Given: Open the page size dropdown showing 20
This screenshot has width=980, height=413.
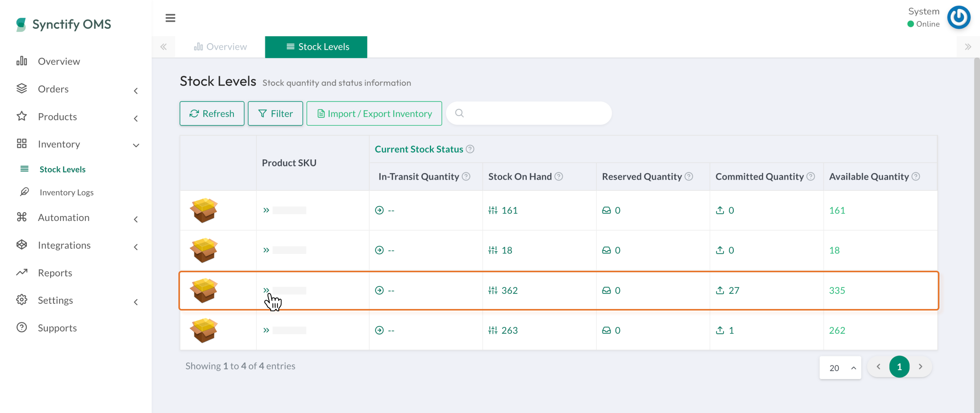Looking at the screenshot, I should 840,367.
